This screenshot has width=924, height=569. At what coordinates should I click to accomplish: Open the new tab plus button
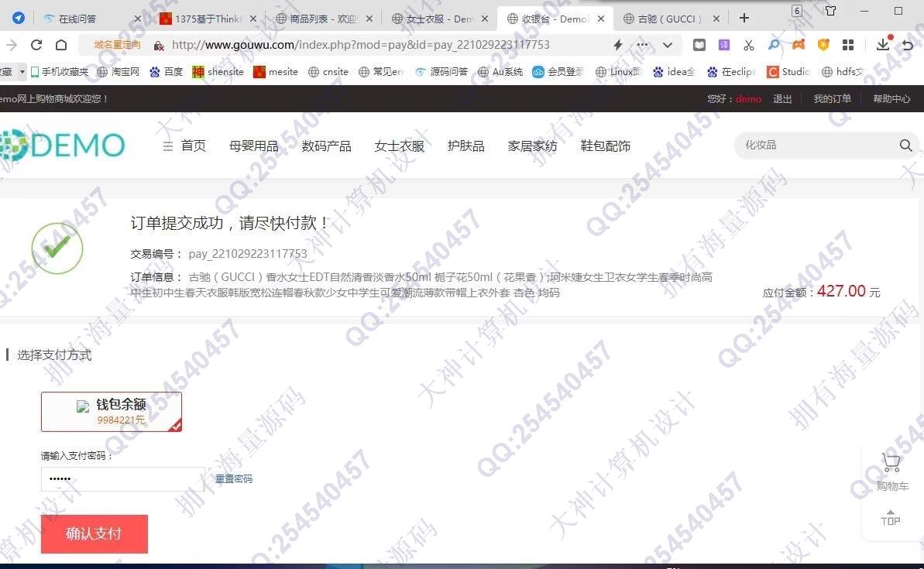(744, 19)
